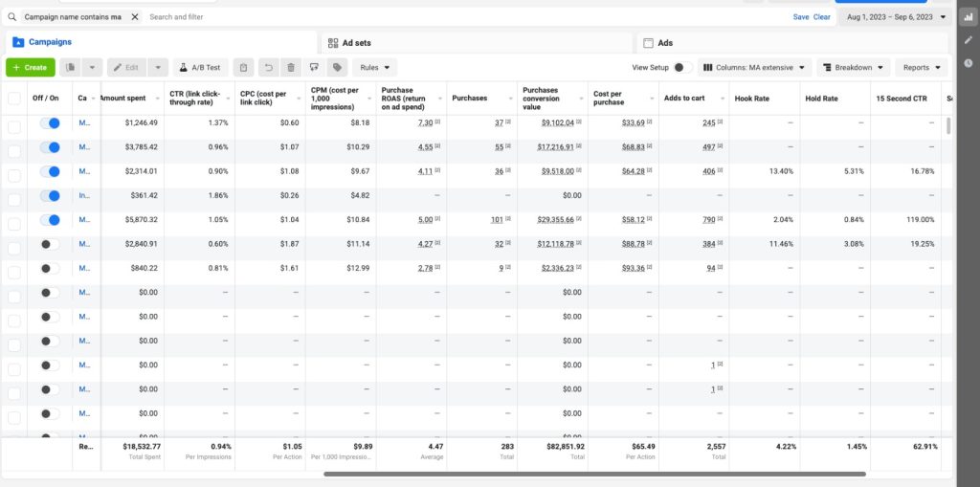This screenshot has width=980, height=487.
Task: Open the Breakdown dropdown
Action: 854,68
